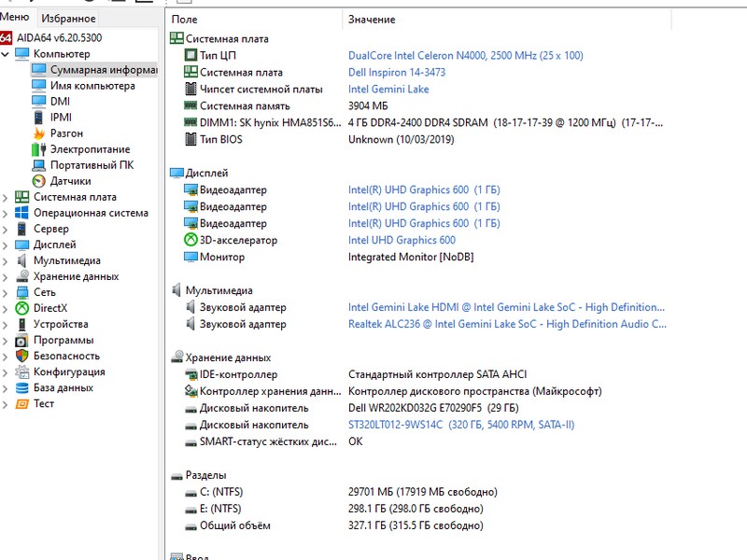Expand the Мультимедиа tree node

6,261
